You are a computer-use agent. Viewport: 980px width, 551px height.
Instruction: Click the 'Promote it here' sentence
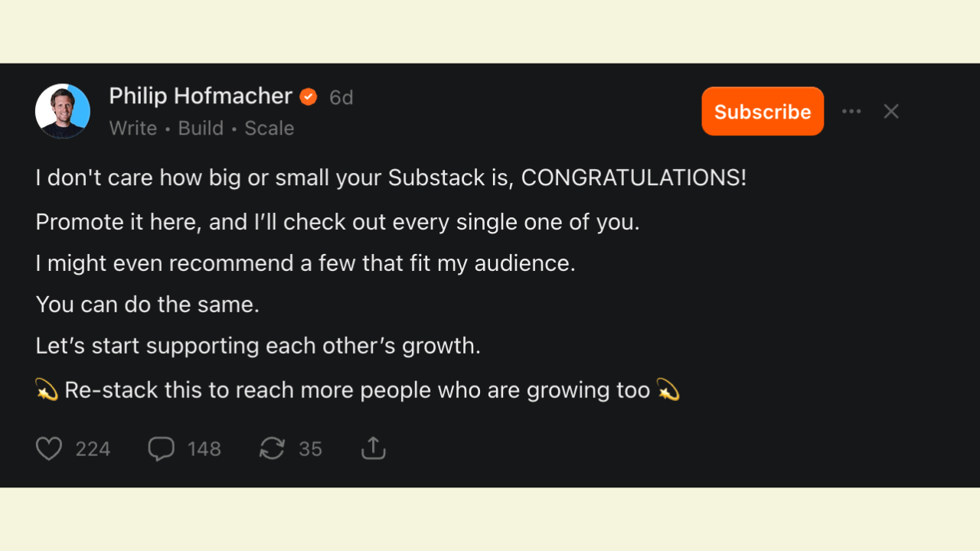[x=338, y=222]
